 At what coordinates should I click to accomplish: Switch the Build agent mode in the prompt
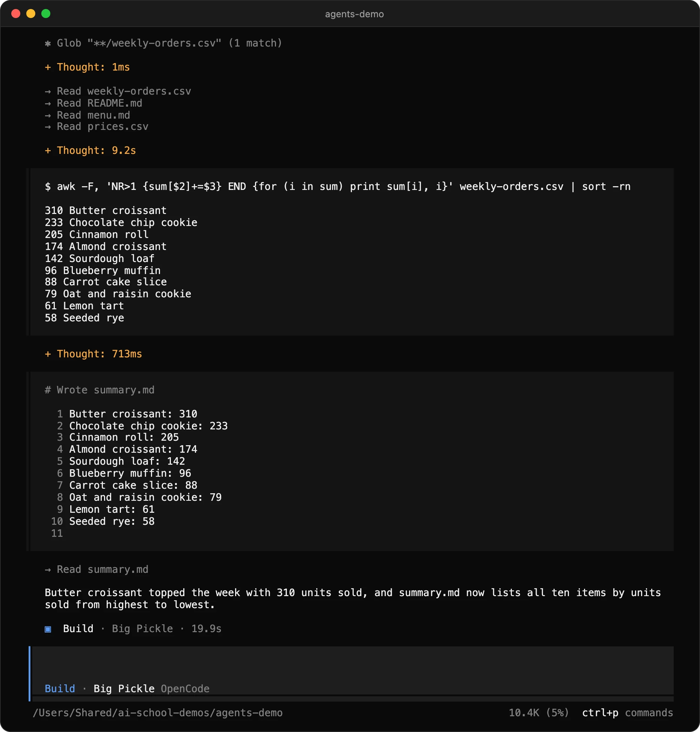pyautogui.click(x=60, y=689)
